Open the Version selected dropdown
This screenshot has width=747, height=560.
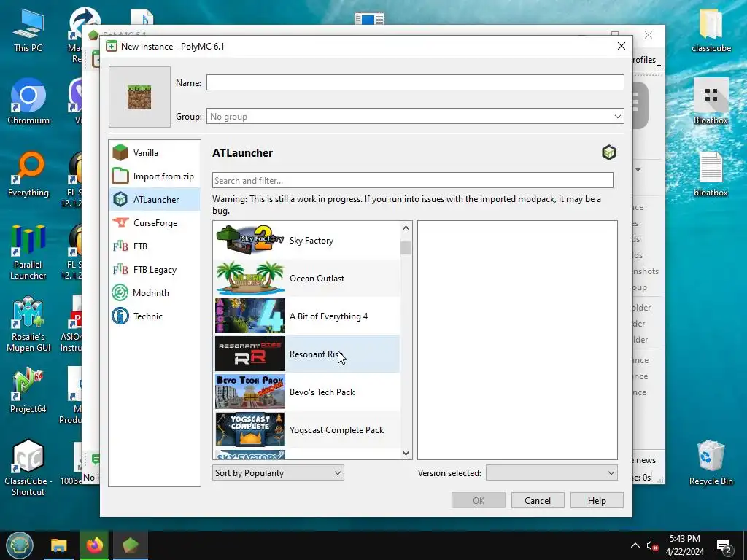click(551, 472)
